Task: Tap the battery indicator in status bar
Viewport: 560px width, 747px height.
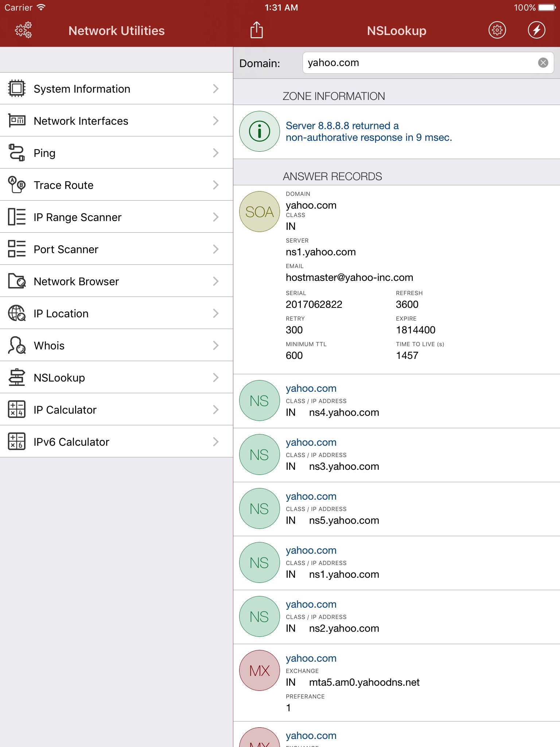Action: (x=547, y=7)
